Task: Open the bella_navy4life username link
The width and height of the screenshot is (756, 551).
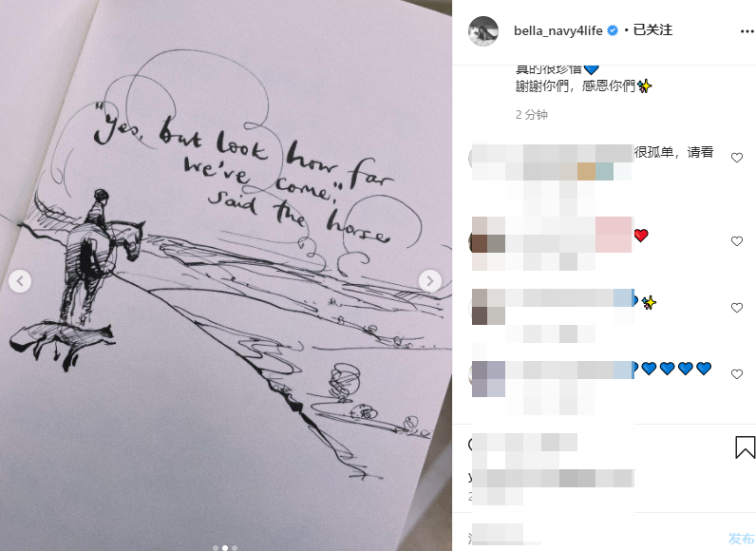Action: click(x=558, y=30)
